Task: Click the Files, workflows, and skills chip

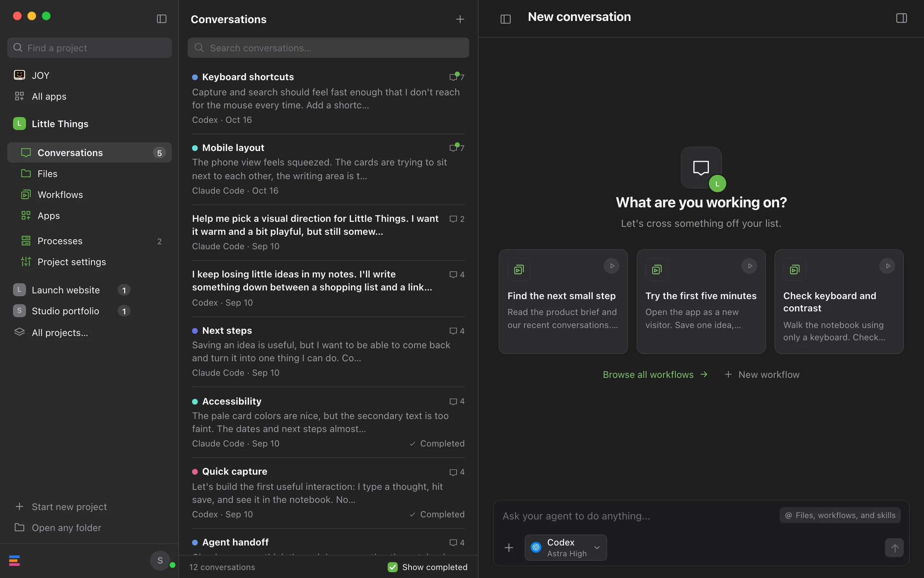Action: pyautogui.click(x=840, y=515)
